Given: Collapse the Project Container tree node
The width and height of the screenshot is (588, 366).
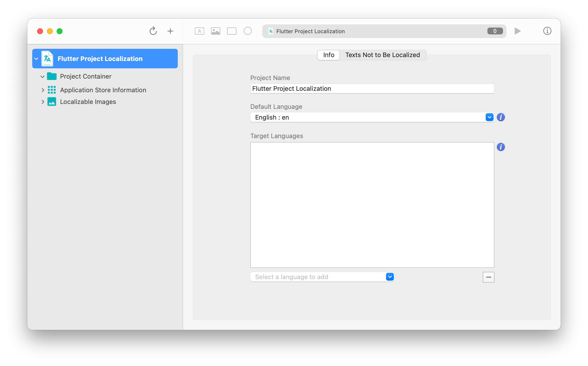Looking at the screenshot, I should 42,77.
